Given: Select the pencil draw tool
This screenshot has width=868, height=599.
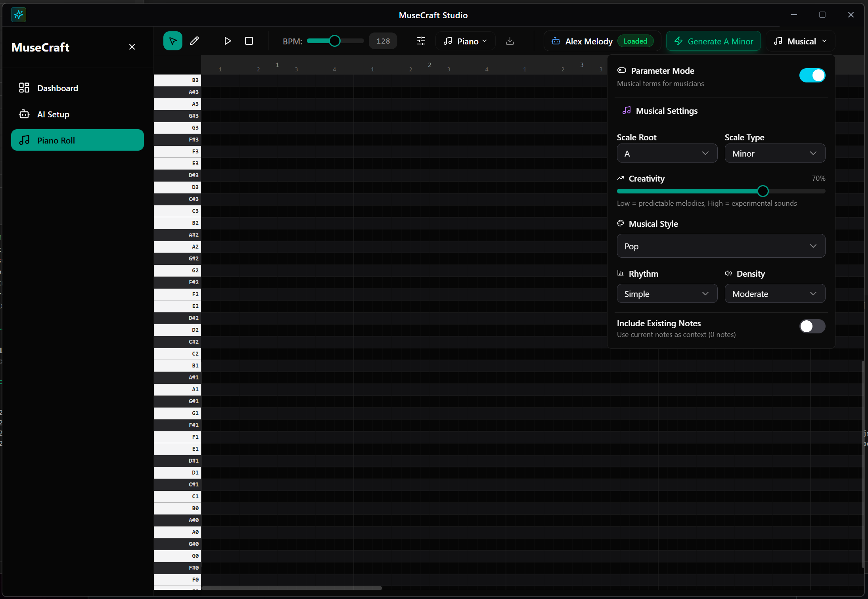Looking at the screenshot, I should [x=194, y=41].
